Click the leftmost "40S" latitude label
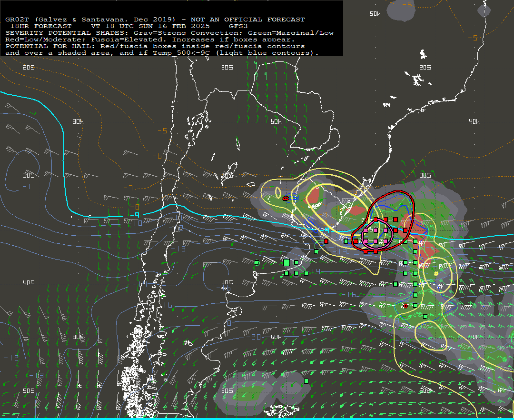The height and width of the screenshot is (420, 514). [x=29, y=283]
